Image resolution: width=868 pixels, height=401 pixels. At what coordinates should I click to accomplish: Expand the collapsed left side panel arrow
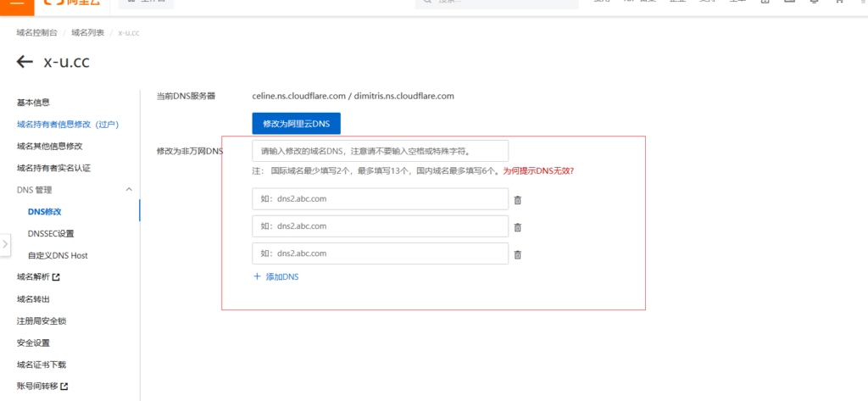[5, 243]
